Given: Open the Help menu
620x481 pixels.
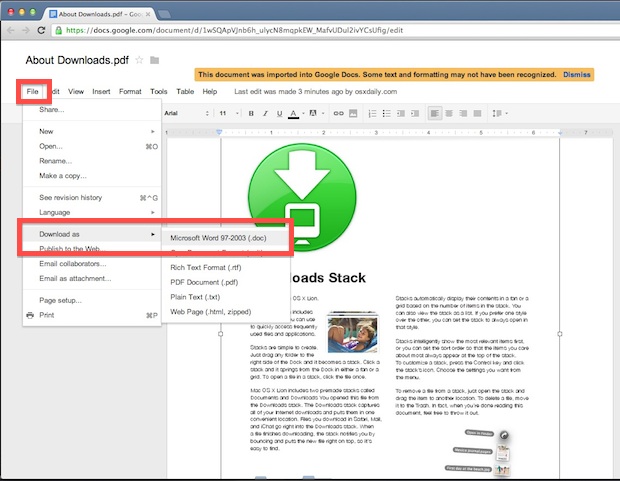Looking at the screenshot, I should click(x=210, y=91).
